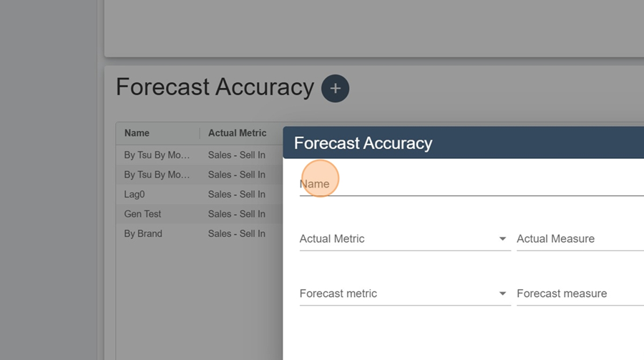Screen dimensions: 644x360
Task: Expand the Forecast metric dropdown
Action: (405, 293)
